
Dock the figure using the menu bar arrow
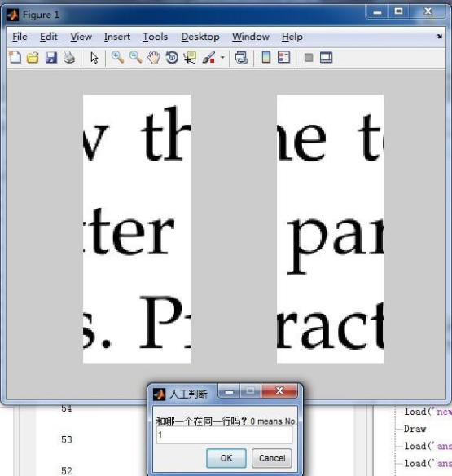439,37
